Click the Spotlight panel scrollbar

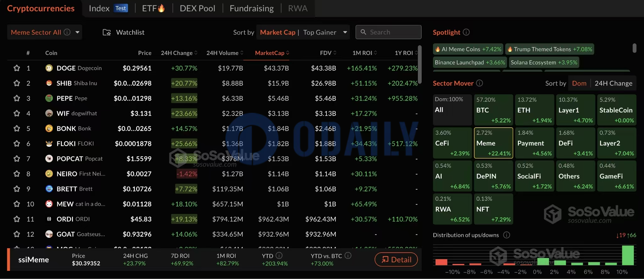coord(634,48)
